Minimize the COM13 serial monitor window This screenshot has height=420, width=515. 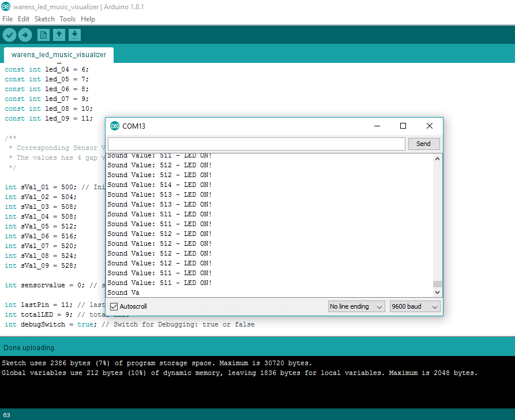click(377, 126)
